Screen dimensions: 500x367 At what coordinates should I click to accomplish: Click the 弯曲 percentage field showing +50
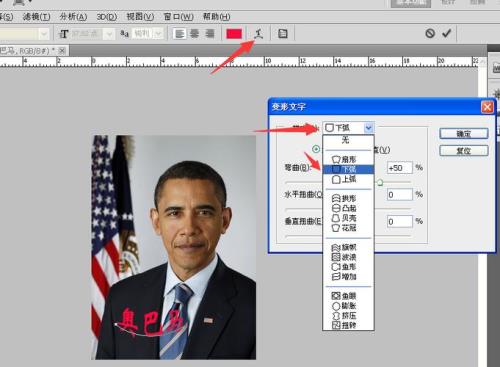(399, 168)
